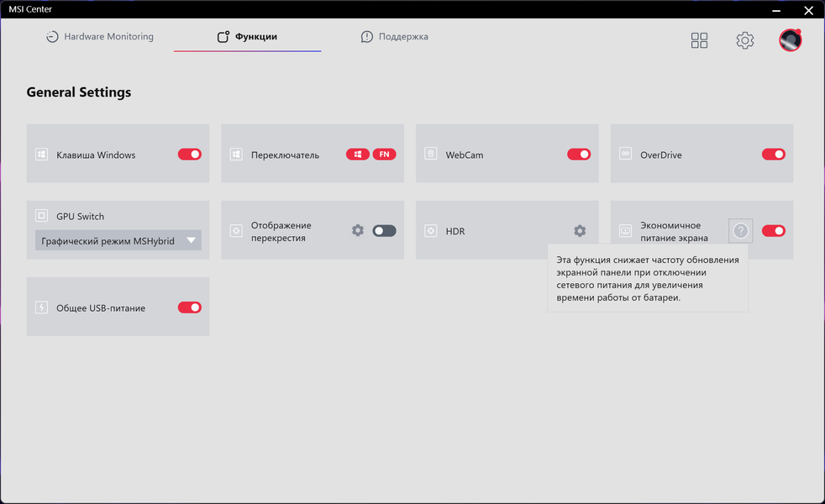Disable the WebCam switch
Viewport: 825px width, 504px height.
(x=579, y=155)
